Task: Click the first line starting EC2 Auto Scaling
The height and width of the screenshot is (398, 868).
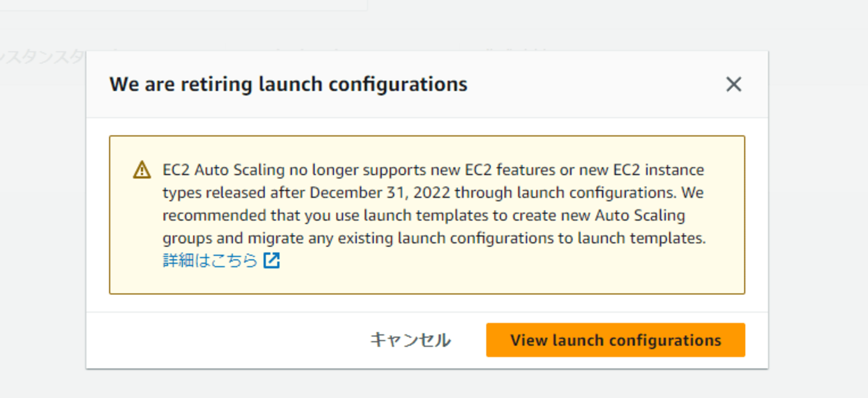Action: pyautogui.click(x=433, y=170)
